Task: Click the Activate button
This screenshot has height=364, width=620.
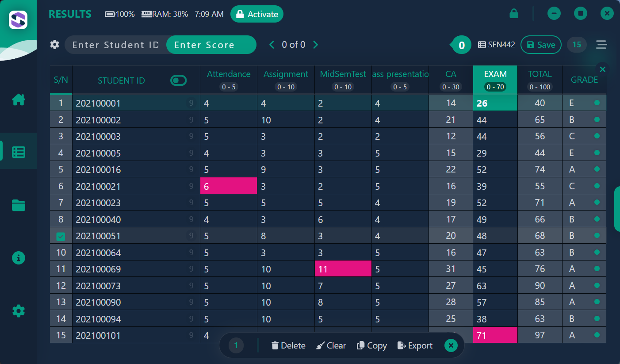Action: click(x=256, y=14)
